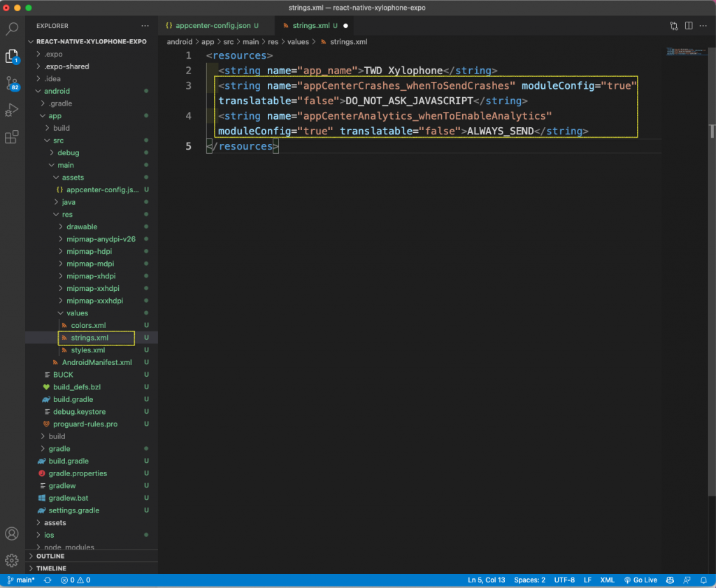Change language mode from XML
The width and height of the screenshot is (716, 588).
tap(607, 580)
